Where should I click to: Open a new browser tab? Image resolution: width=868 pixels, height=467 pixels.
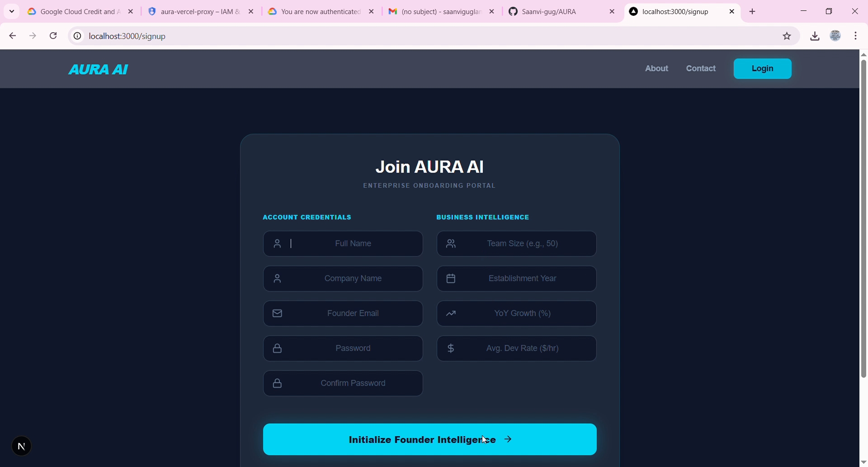pos(753,12)
